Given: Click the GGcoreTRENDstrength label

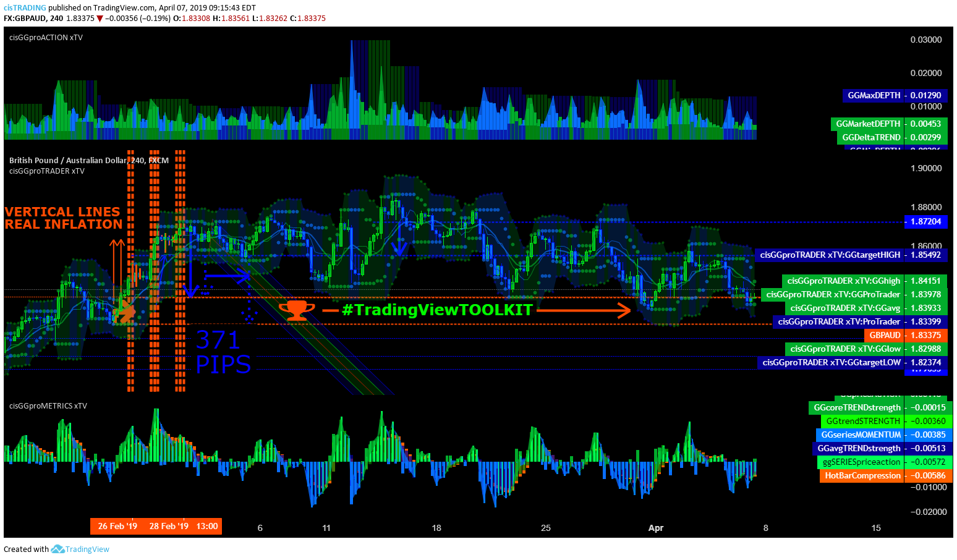Looking at the screenshot, I should click(856, 407).
